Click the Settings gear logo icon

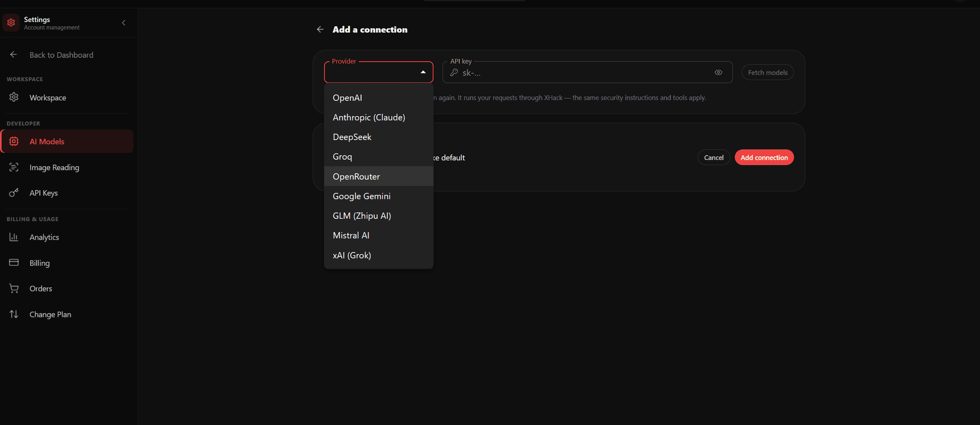(x=11, y=22)
